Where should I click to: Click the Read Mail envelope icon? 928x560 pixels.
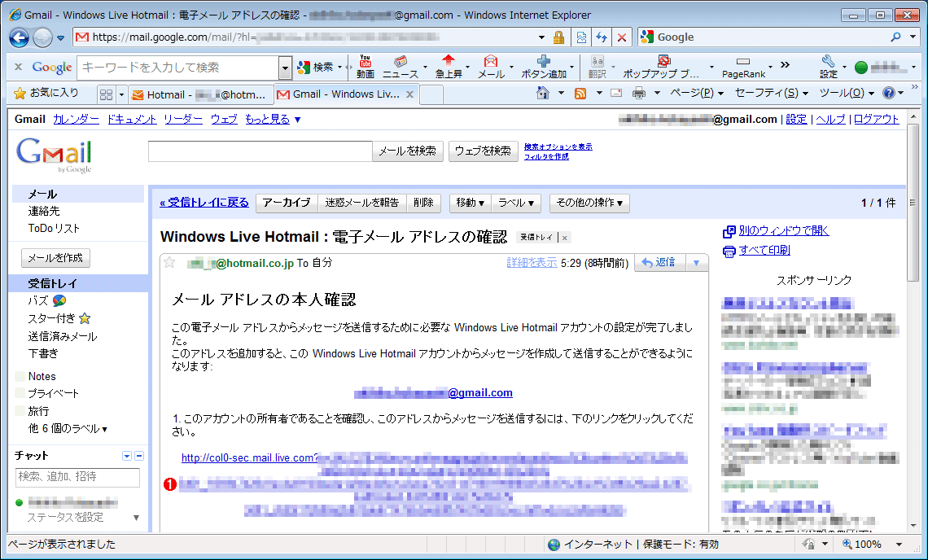coord(616,93)
